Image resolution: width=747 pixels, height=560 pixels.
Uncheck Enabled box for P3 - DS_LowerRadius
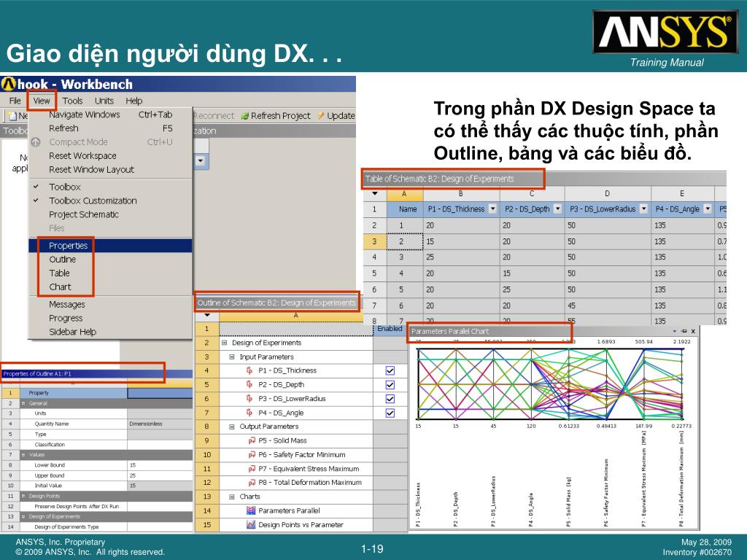(x=390, y=399)
